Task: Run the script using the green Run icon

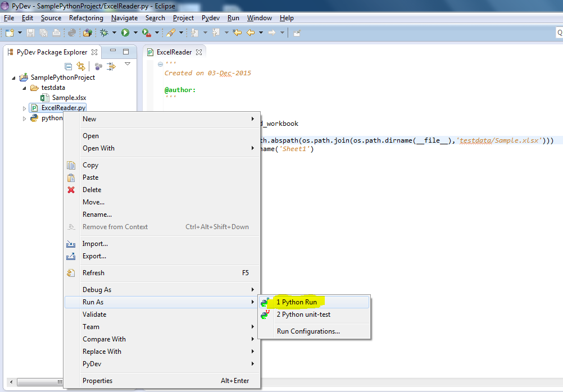Action: tap(125, 33)
